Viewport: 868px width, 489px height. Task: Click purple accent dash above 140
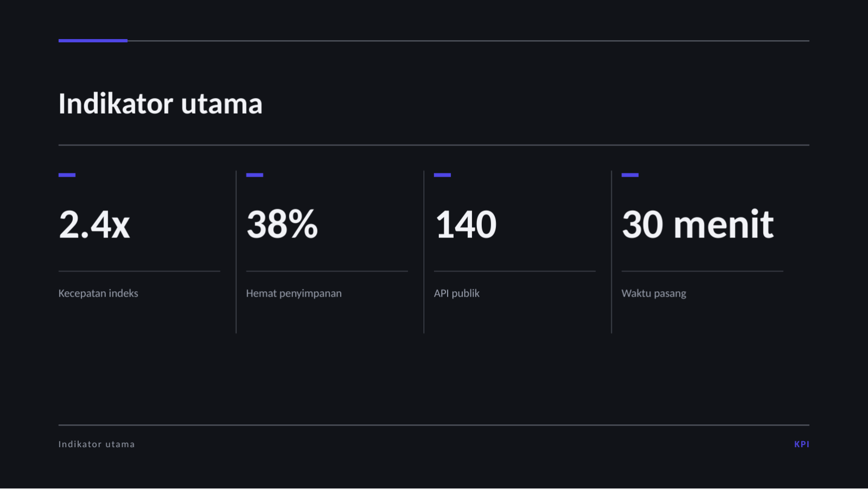443,175
